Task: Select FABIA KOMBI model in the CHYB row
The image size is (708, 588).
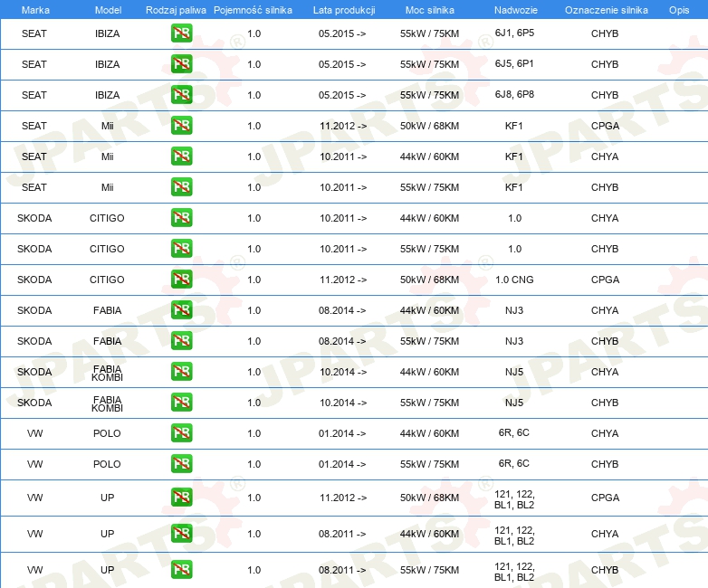Action: point(108,403)
